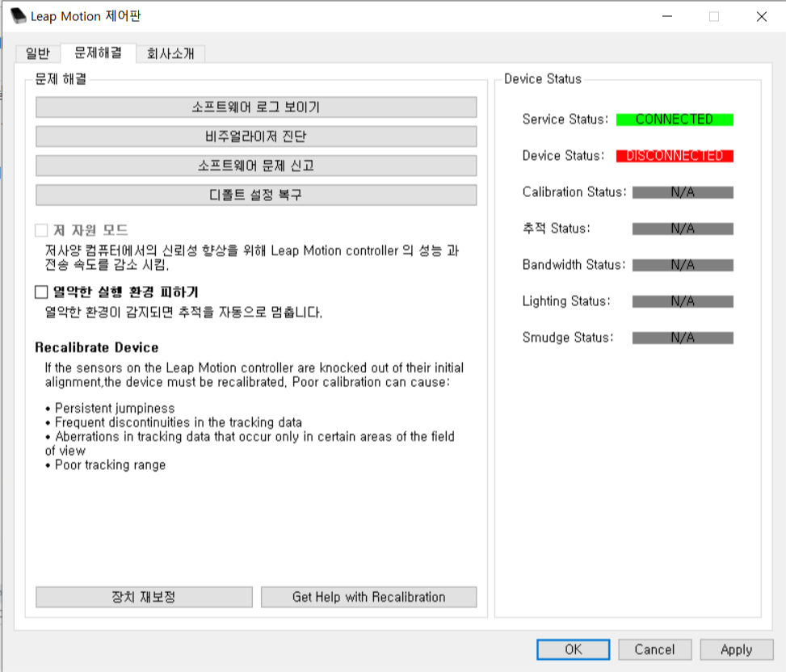Click the Bandwidth Status N/A indicator
The width and height of the screenshot is (786, 672).
[x=683, y=265]
